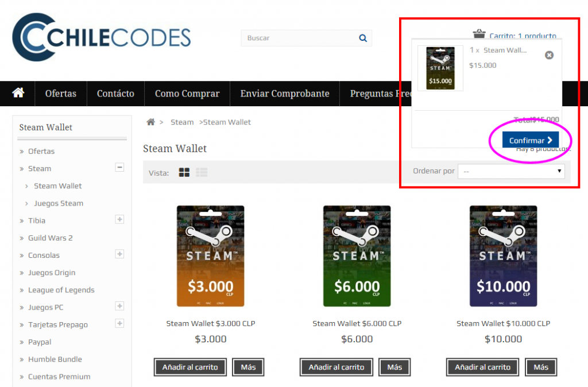588x387 pixels.
Task: Click the $15.000 cart item thumbnail
Action: point(440,68)
